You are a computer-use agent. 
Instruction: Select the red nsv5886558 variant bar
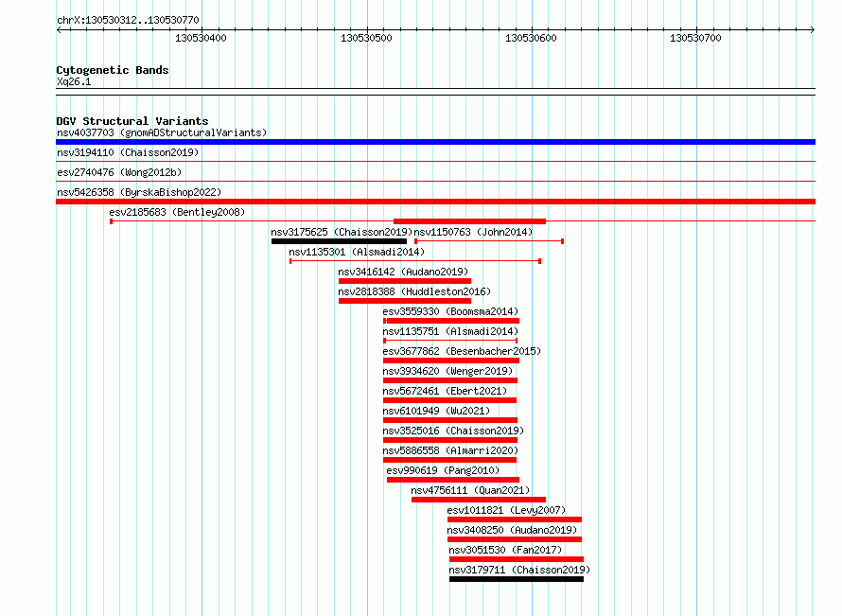(450, 460)
